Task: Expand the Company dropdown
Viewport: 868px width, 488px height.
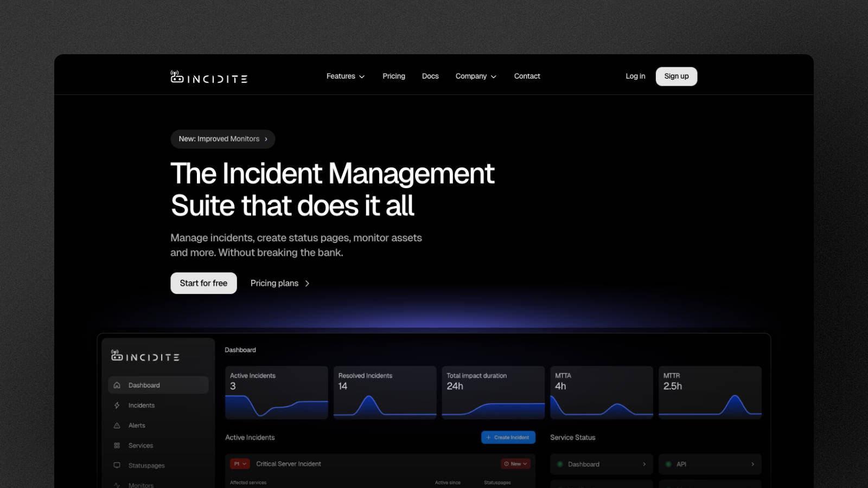Action: 475,76
